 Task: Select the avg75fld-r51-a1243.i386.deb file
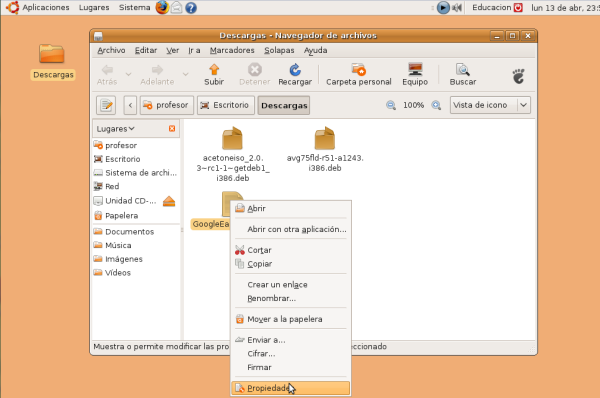click(x=325, y=150)
